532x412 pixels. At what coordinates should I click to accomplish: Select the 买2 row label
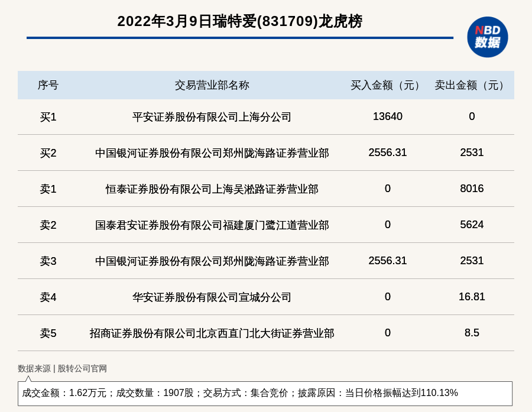(x=48, y=153)
